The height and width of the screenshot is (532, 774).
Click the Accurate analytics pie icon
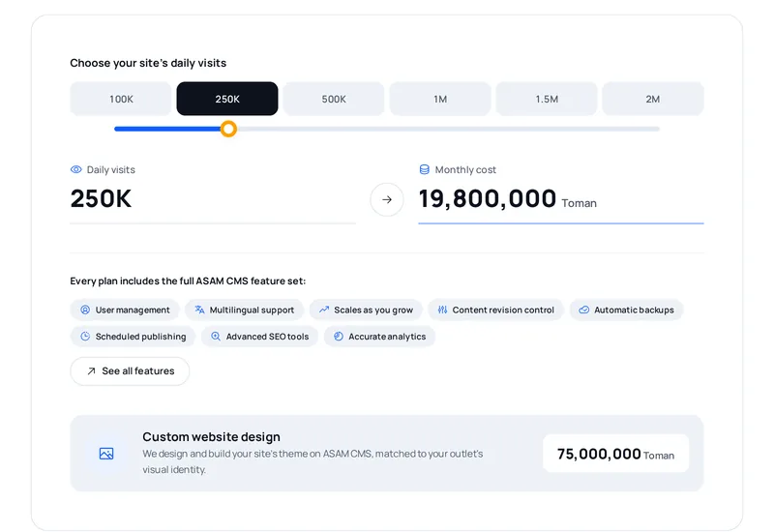(x=338, y=336)
